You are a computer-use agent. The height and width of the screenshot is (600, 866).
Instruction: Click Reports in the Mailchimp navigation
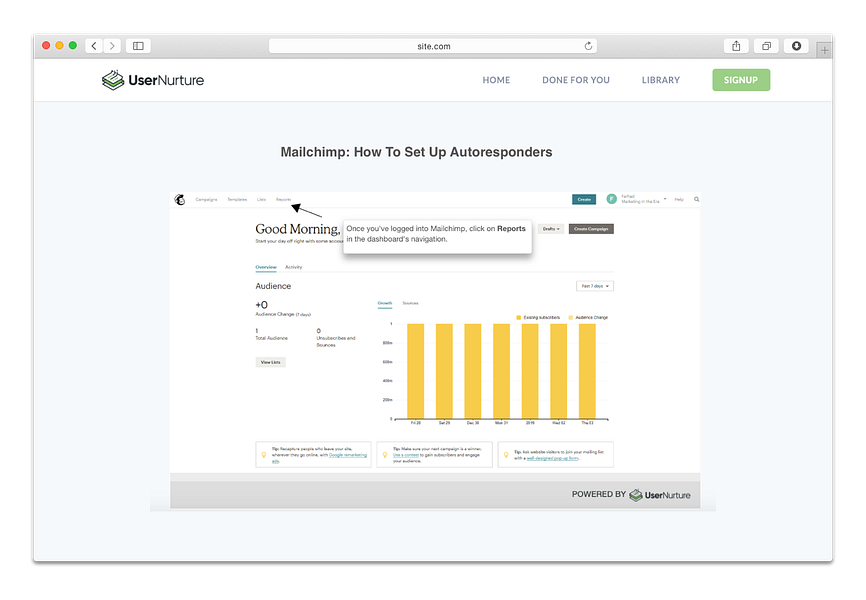coord(283,199)
